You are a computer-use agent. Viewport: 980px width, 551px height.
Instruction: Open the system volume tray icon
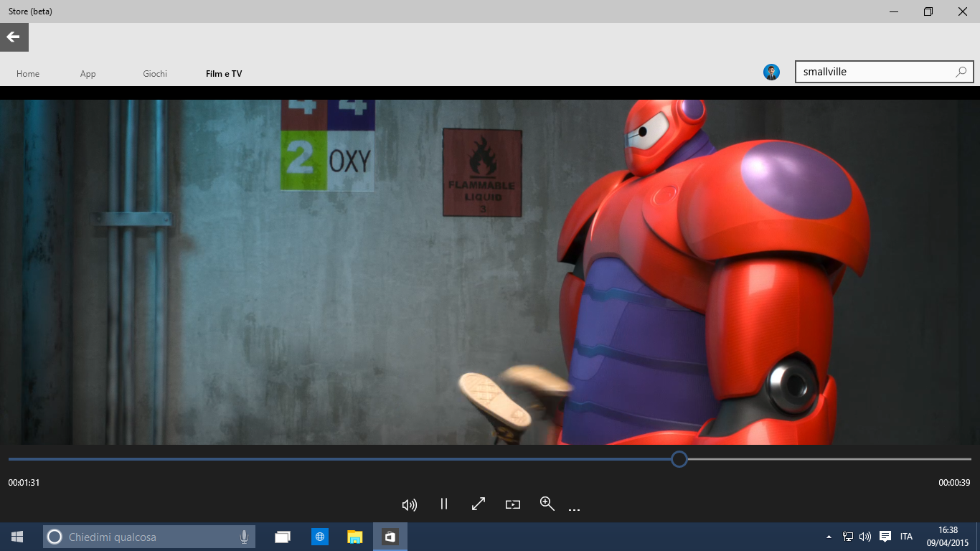click(x=865, y=537)
